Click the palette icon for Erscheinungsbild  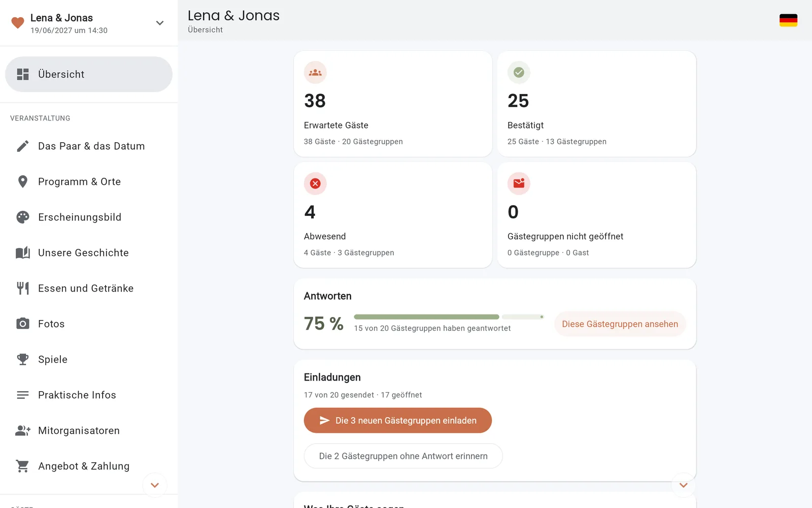coord(23,217)
